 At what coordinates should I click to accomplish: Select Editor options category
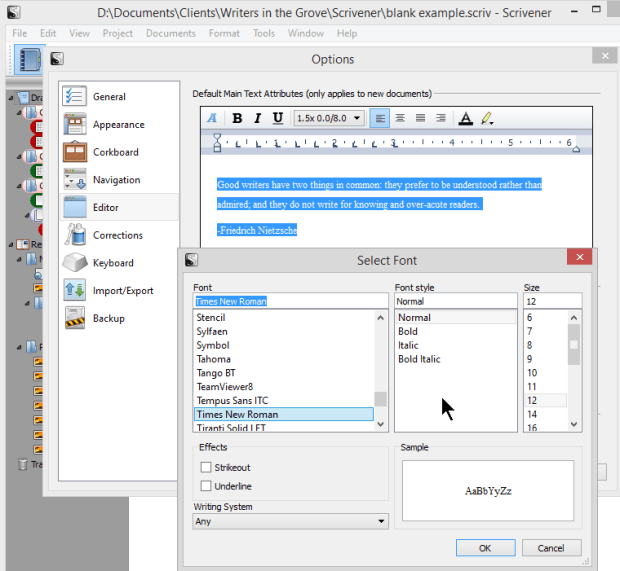click(x=120, y=207)
